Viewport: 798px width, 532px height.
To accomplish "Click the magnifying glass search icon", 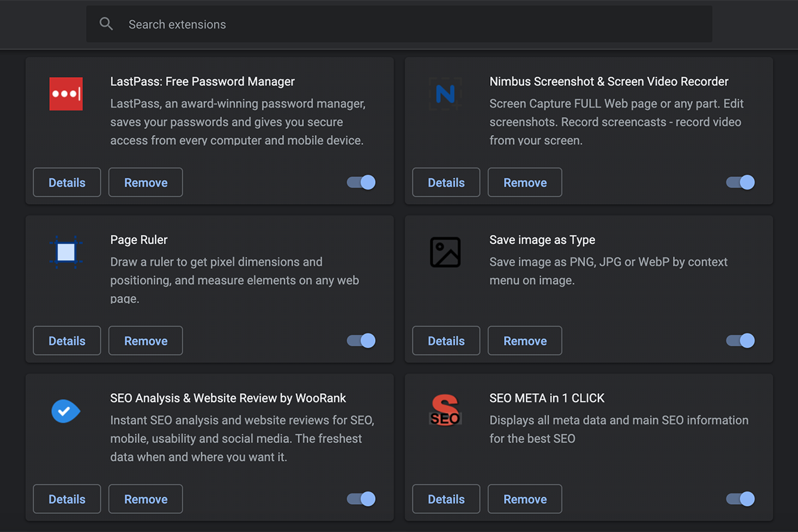I will [x=106, y=24].
